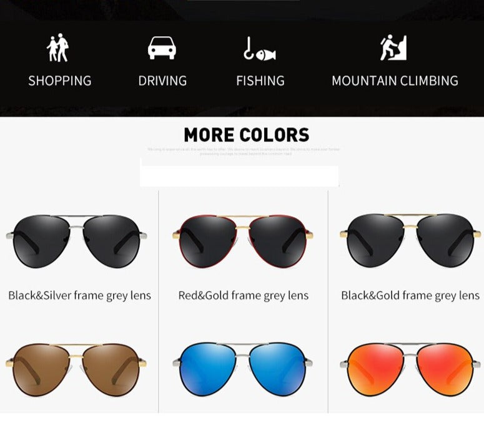Screen dimensions: 484x448
Task: Select the MOUNTAIN CLIMBING label
Action: click(395, 80)
